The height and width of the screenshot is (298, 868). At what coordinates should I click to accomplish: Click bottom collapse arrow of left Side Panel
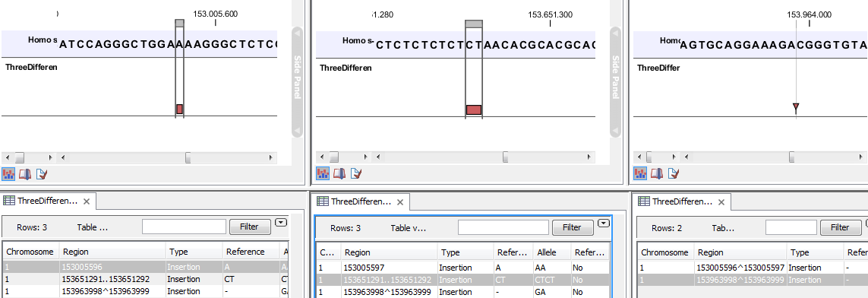pos(297,132)
